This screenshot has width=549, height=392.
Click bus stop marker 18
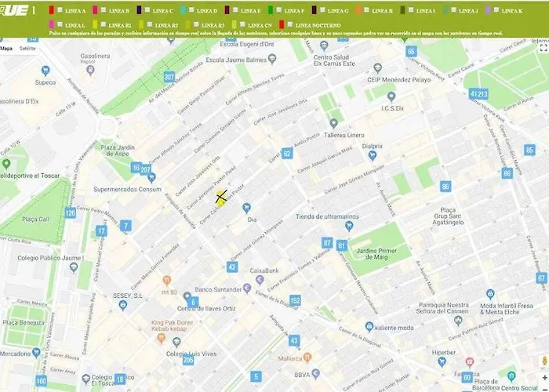(x=120, y=379)
